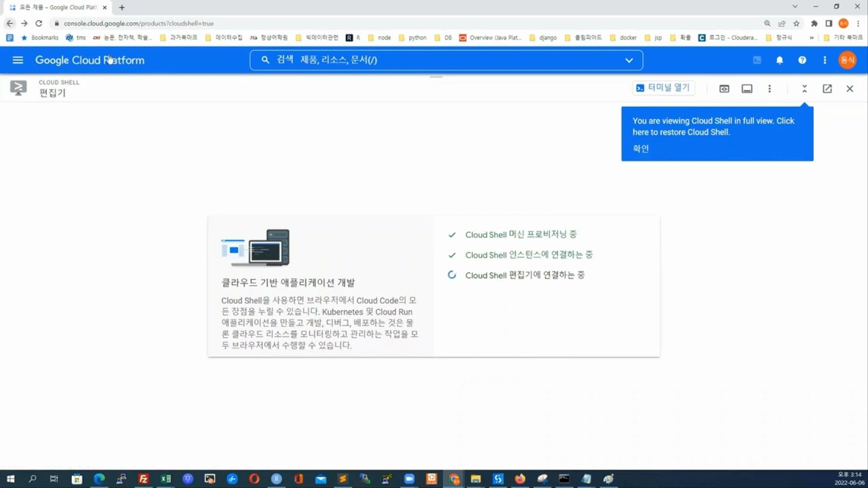Open the Google Cloud navigation hamburger menu
The height and width of the screenshot is (488, 868).
[18, 60]
